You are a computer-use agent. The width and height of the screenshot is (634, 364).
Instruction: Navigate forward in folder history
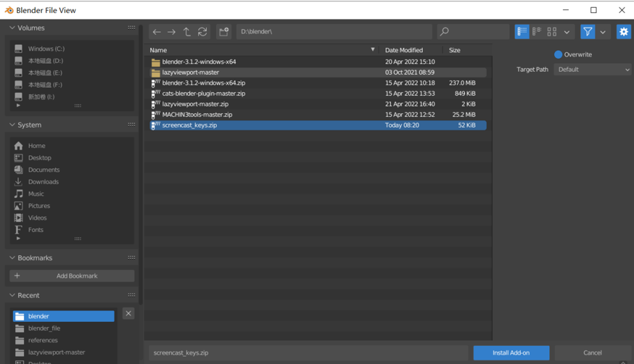click(x=172, y=32)
